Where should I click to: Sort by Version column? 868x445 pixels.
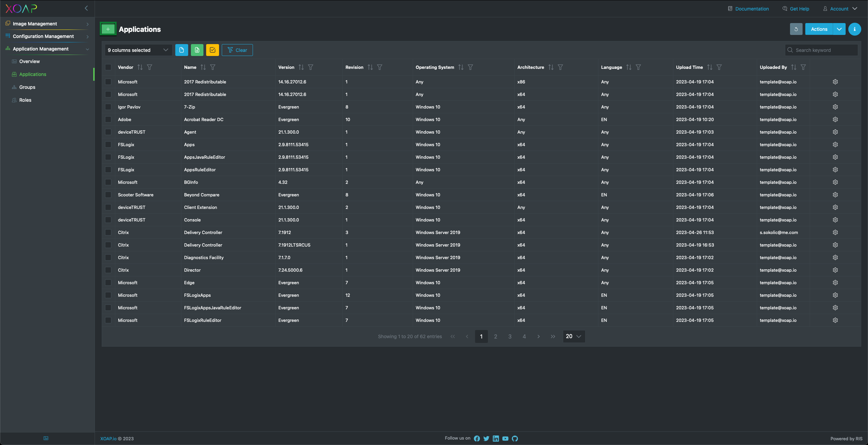pos(301,67)
